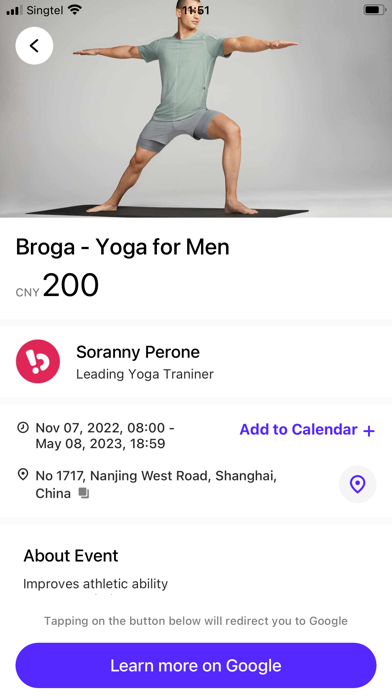This screenshot has height=696, width=392.
Task: Tap the small location marker beside address
Action: (23, 475)
